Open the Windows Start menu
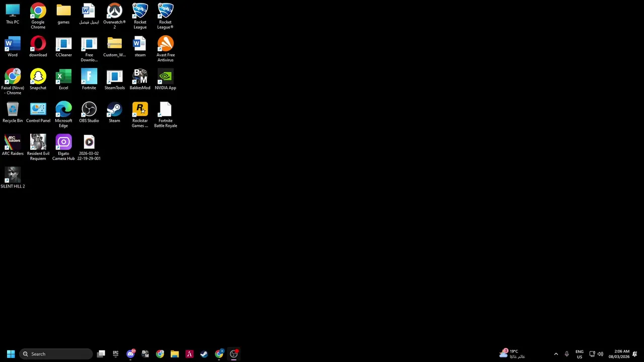 (x=11, y=354)
